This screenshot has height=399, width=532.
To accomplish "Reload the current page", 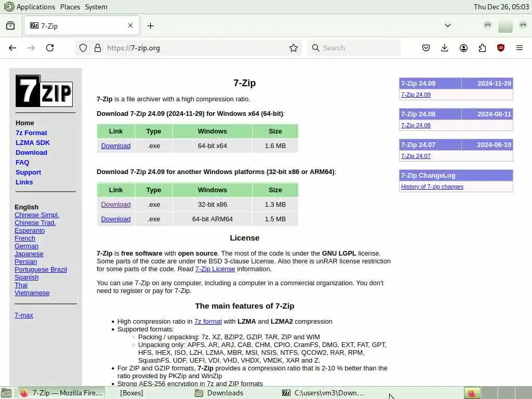I will pos(50,48).
